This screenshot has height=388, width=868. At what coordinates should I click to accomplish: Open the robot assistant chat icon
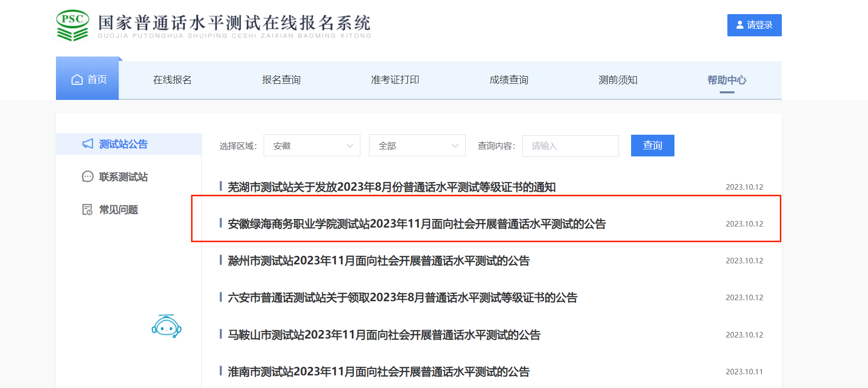[x=166, y=326]
